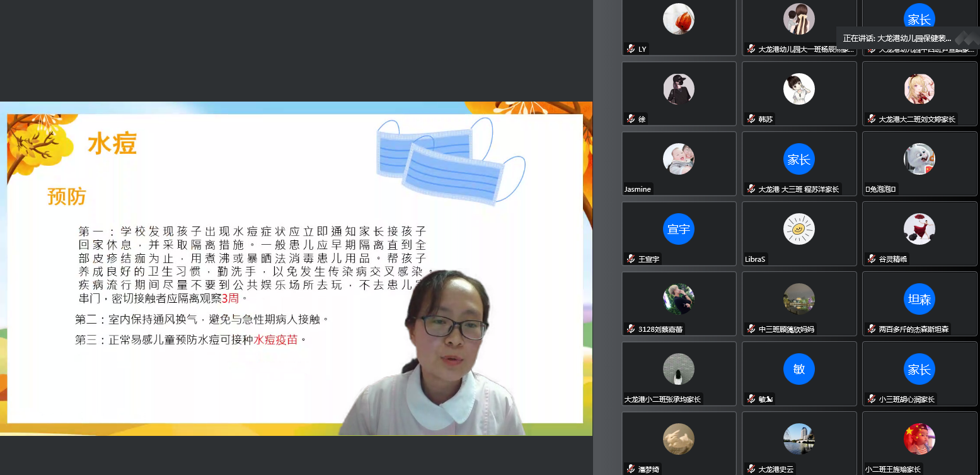
Task: Select 徐's avatar with black cap
Action: point(679,89)
